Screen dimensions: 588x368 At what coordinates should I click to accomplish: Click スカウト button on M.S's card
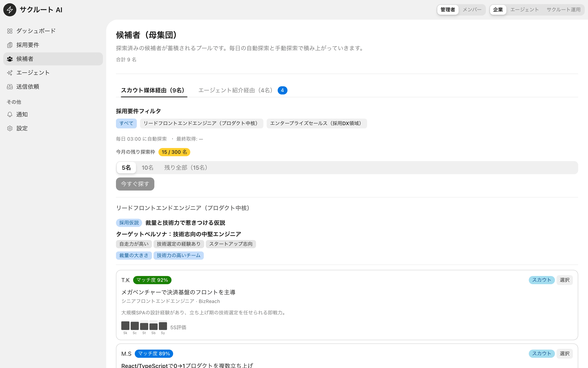pyautogui.click(x=542, y=354)
